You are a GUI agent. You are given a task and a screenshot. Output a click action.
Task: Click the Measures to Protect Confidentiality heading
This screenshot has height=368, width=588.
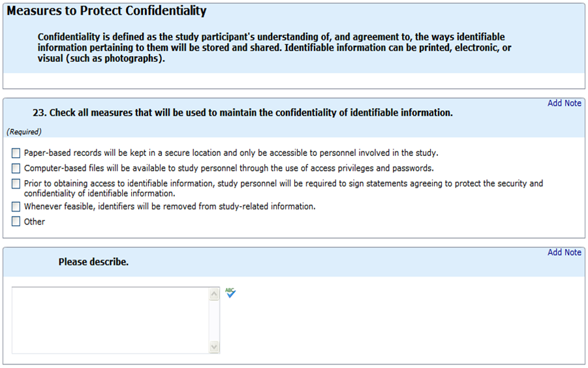(106, 11)
